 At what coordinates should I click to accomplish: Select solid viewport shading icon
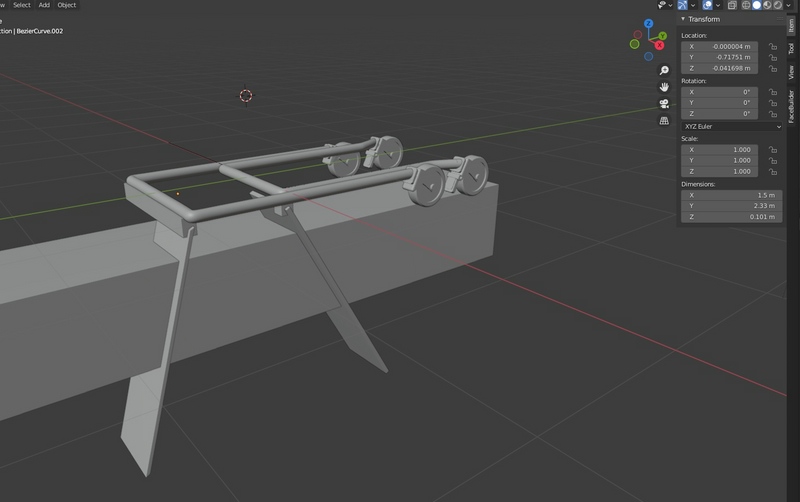point(757,5)
